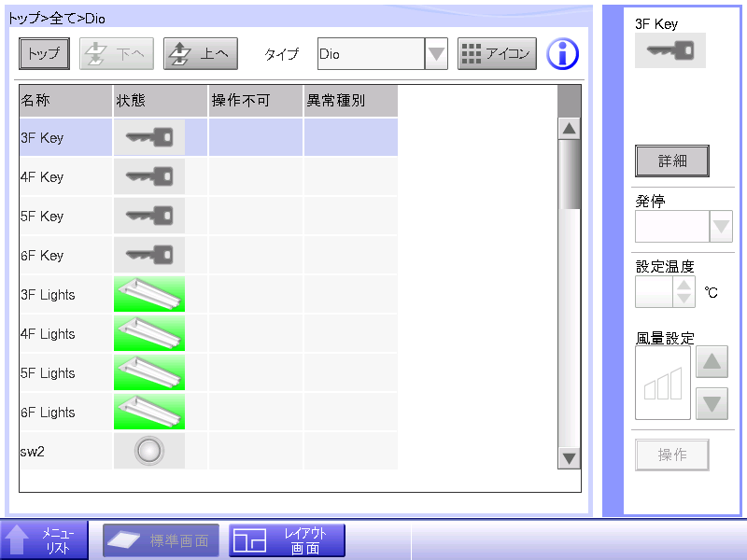Select the 6F Lights row name
Viewport: 747px width, 560px height.
coord(48,412)
